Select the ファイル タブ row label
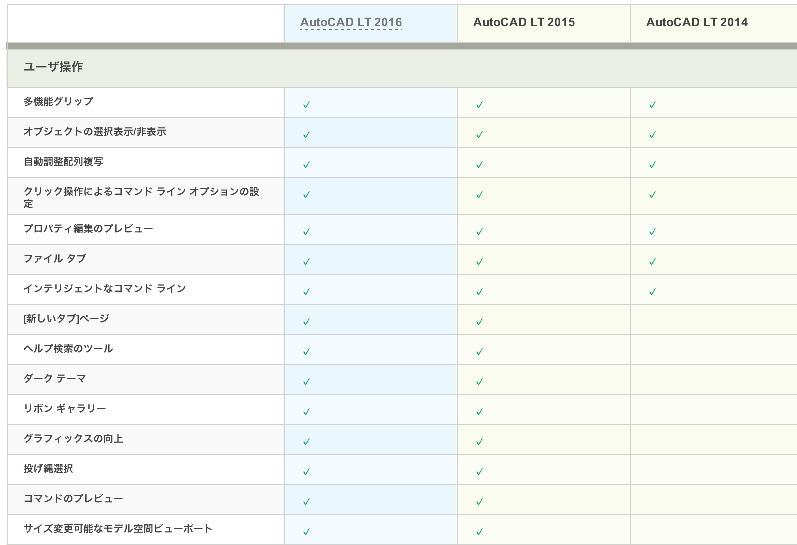Screen dimensions: 797x545 (55, 258)
